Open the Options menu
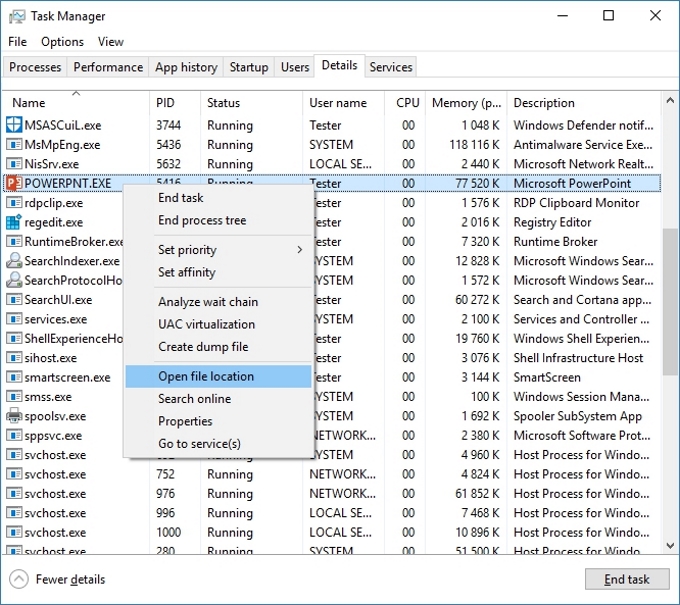 [62, 42]
